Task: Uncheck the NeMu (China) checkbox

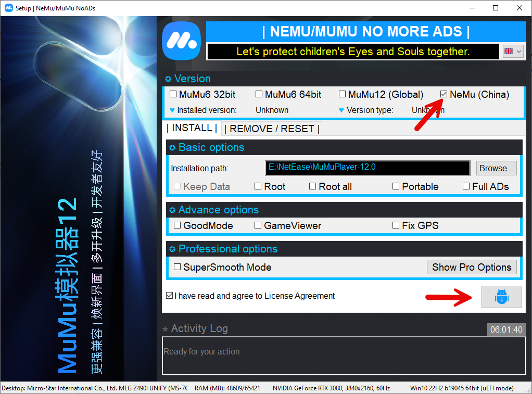Action: [444, 94]
